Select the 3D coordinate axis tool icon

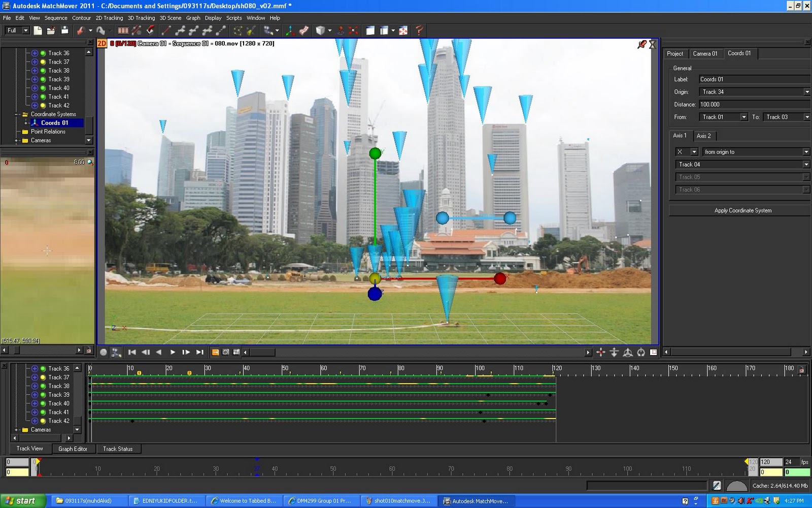(x=290, y=30)
